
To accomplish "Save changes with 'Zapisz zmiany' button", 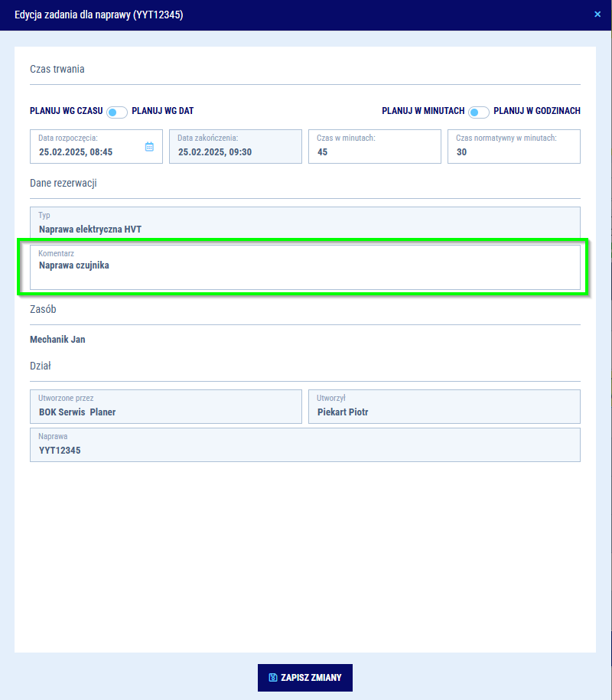I will (304, 678).
